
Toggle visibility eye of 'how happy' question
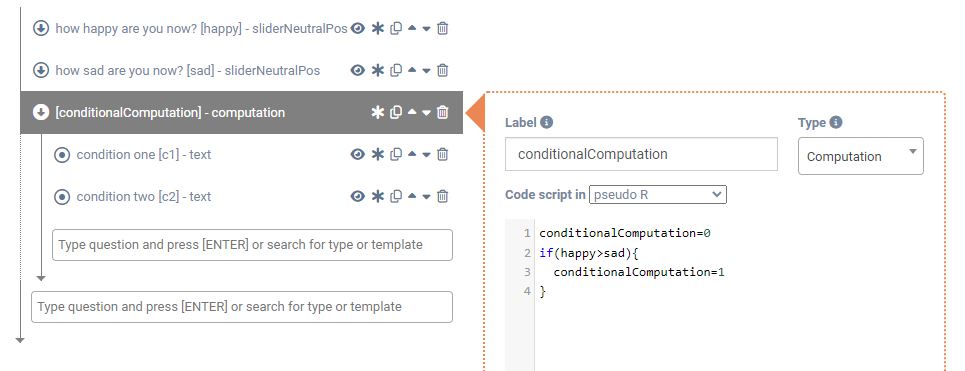358,28
